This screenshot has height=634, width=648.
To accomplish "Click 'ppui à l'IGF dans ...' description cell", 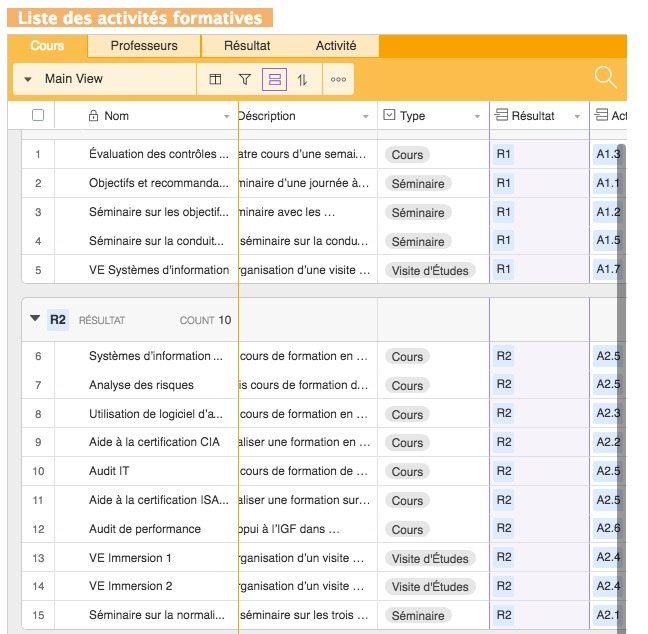I will tap(308, 529).
